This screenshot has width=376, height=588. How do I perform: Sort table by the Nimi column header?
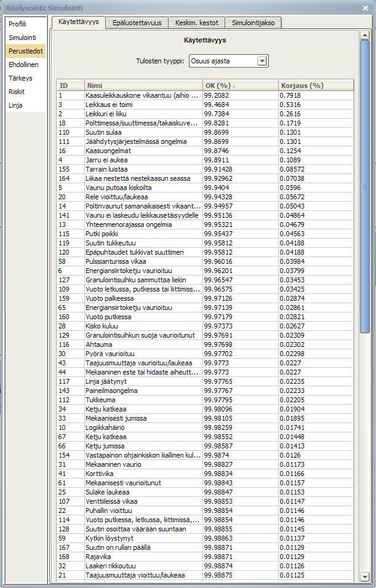(x=143, y=85)
